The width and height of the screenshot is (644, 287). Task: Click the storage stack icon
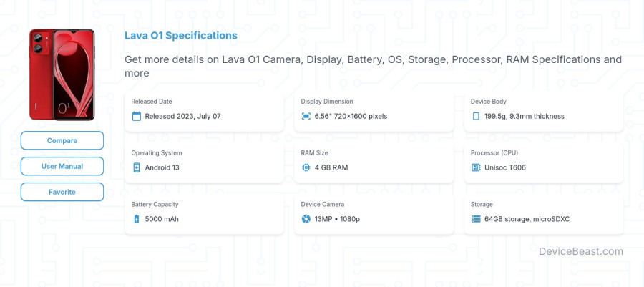pyautogui.click(x=476, y=219)
